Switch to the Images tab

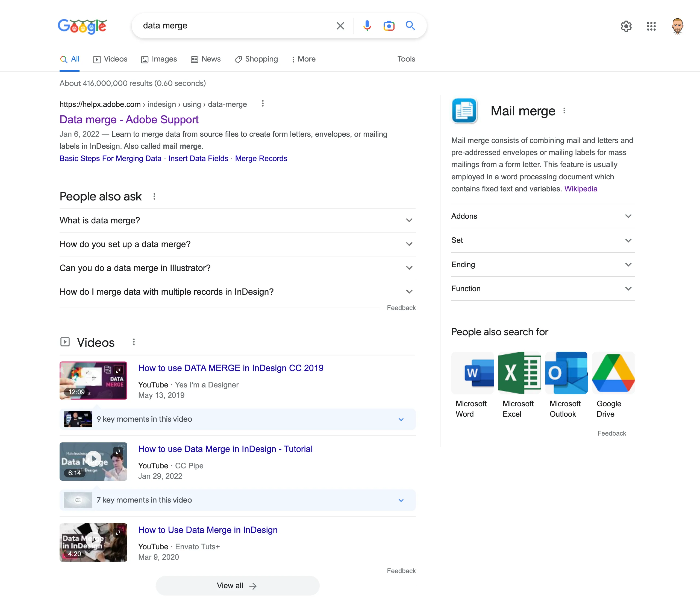click(159, 59)
